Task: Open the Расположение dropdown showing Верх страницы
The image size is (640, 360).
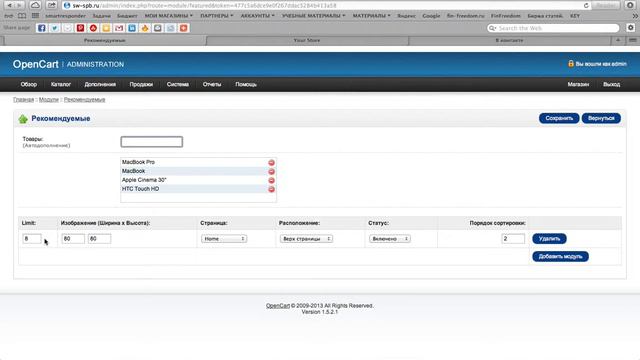Action: coord(306,239)
